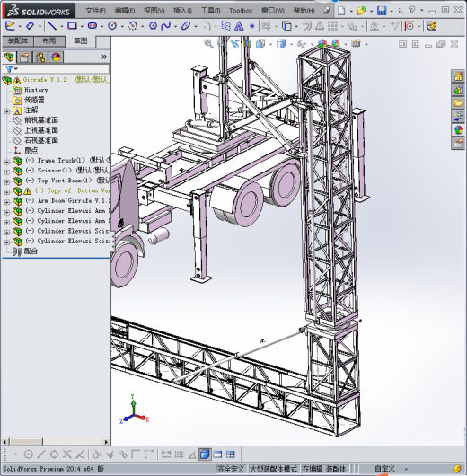Select the Spline sketch tool

166,26
